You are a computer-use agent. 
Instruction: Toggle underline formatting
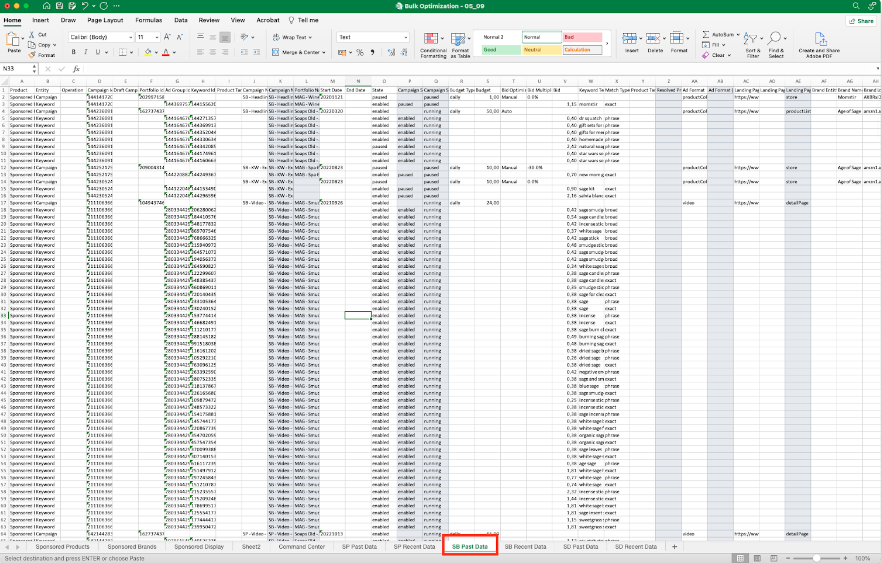pos(100,52)
